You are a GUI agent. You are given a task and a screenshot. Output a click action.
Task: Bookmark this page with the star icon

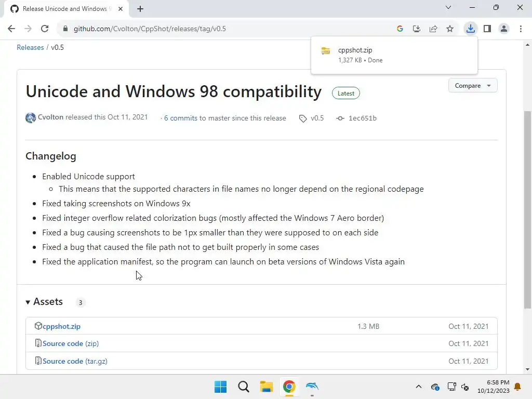449,29
